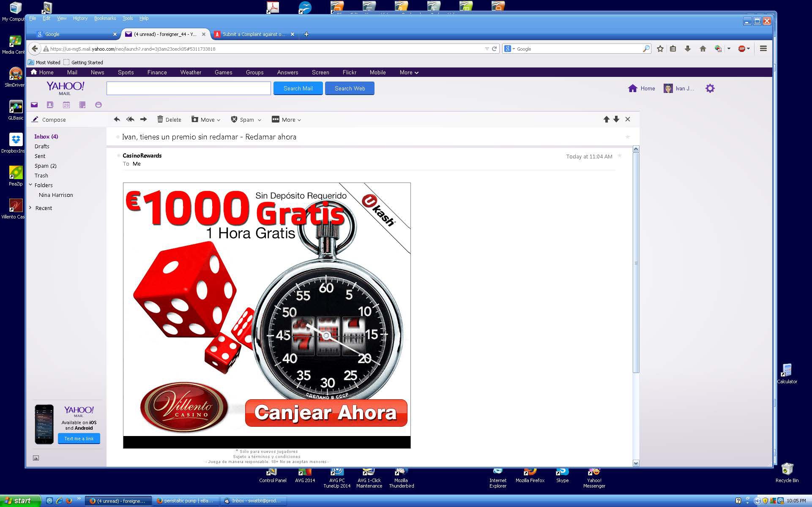The height and width of the screenshot is (507, 812).
Task: Open Yahoo calendar icon
Action: [66, 105]
